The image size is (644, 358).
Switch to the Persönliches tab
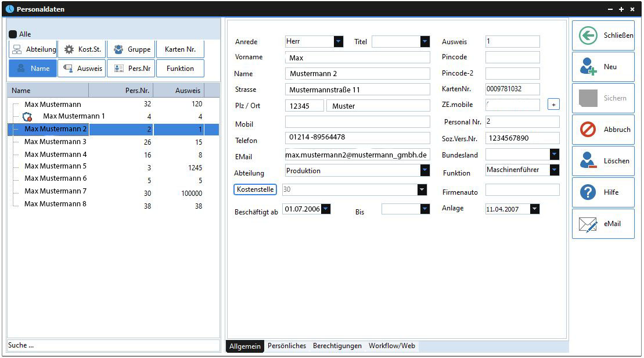pos(286,346)
